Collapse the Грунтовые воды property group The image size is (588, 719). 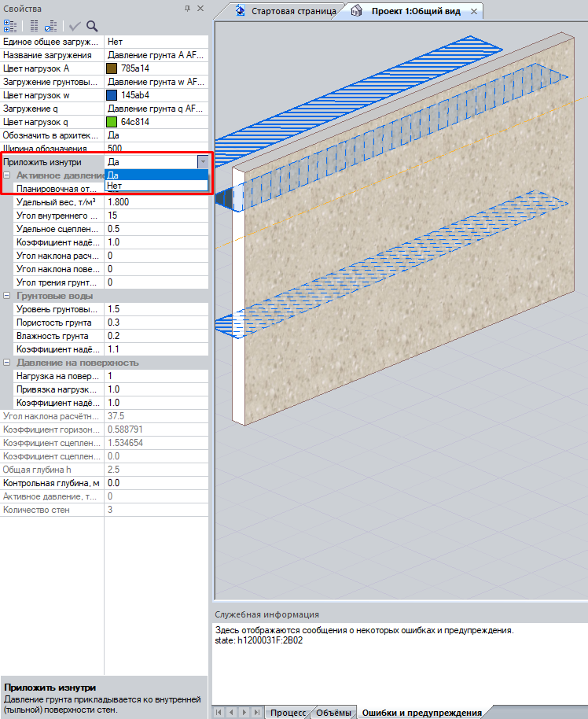pyautogui.click(x=7, y=296)
